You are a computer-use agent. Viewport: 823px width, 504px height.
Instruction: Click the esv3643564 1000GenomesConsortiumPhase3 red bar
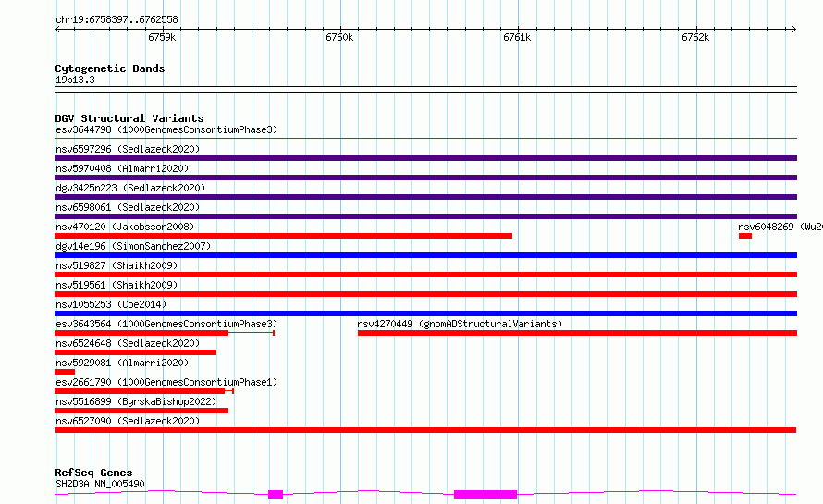coord(141,333)
